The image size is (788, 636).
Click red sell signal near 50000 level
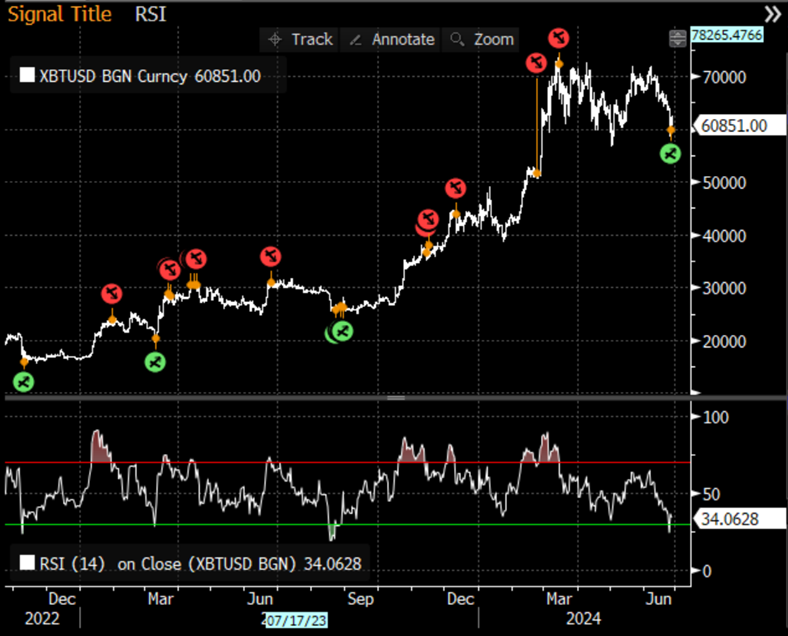pyautogui.click(x=455, y=188)
